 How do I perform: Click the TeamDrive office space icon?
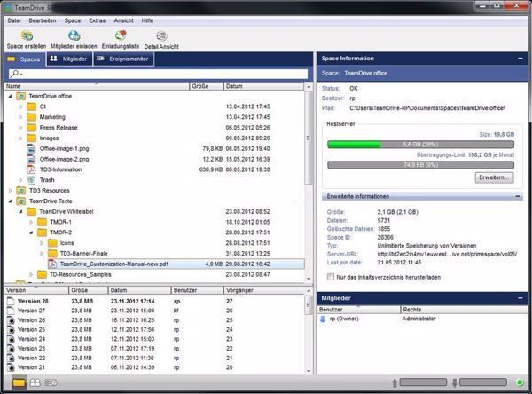point(20,97)
